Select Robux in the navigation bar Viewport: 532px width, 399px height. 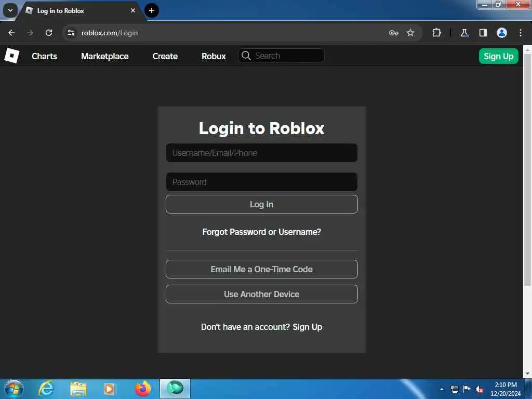(x=214, y=56)
